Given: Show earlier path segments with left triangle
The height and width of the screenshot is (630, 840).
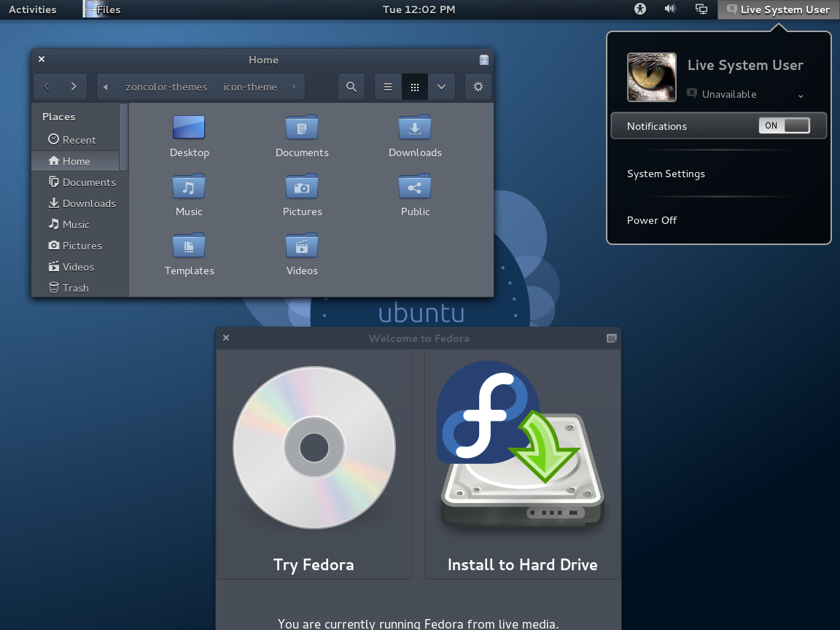Looking at the screenshot, I should click(x=106, y=87).
